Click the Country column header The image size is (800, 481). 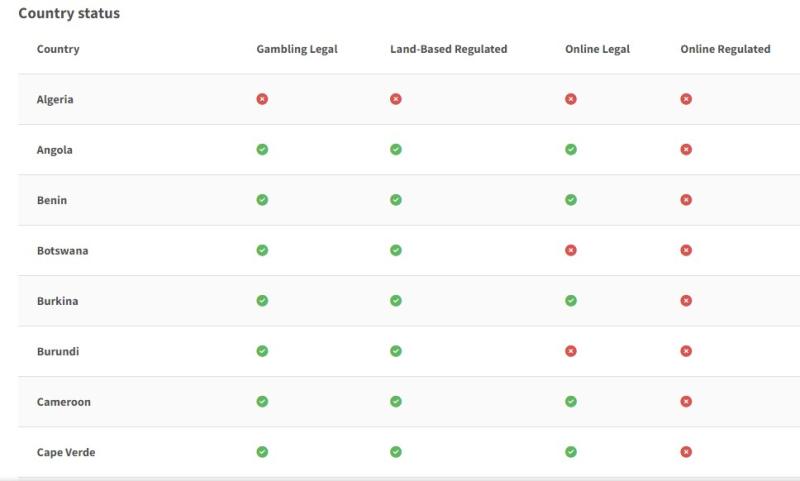pyautogui.click(x=58, y=49)
